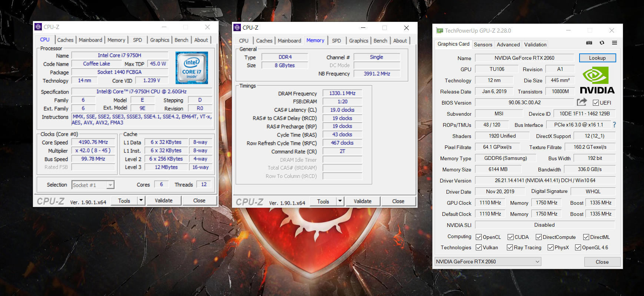This screenshot has height=296, width=644.
Task: Click NVIDIA SLI Disabled field
Action: pyautogui.click(x=545, y=225)
